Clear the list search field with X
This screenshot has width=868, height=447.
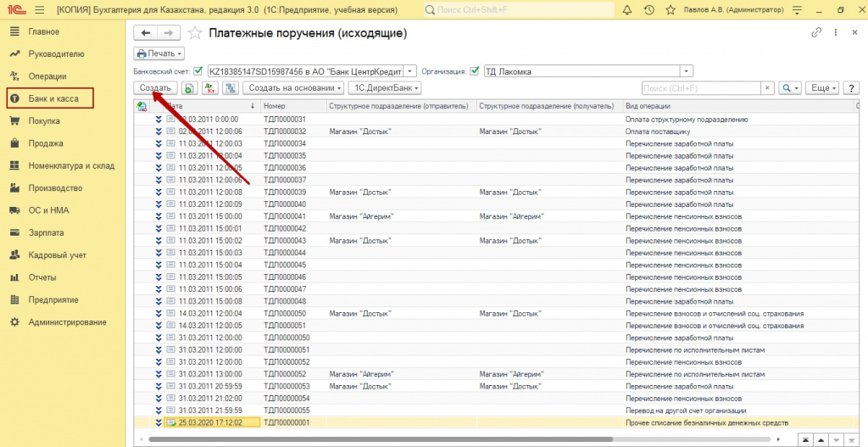coord(767,88)
